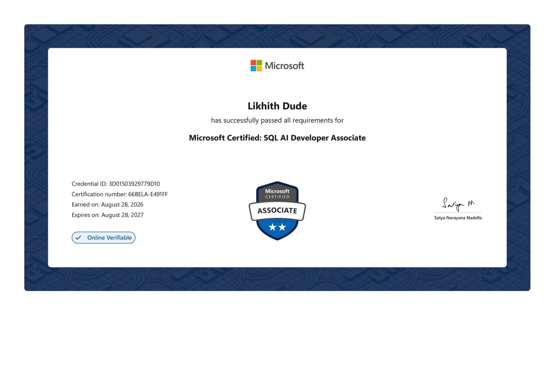The height and width of the screenshot is (392, 555).
Task: Click the text 'has successfully passed all requirements for'
Action: pos(277,120)
